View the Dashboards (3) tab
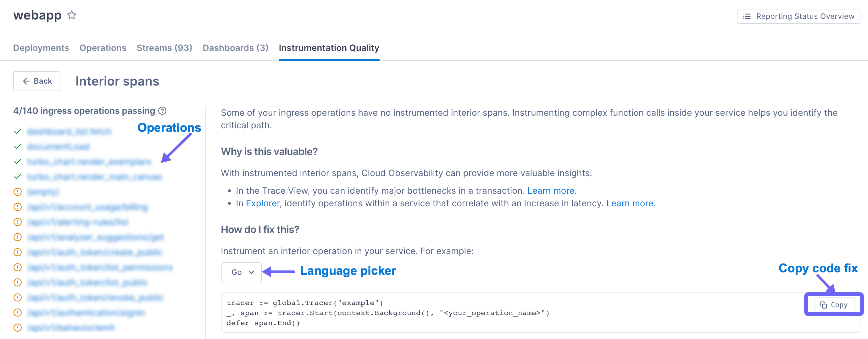The height and width of the screenshot is (339, 868). [x=235, y=48]
